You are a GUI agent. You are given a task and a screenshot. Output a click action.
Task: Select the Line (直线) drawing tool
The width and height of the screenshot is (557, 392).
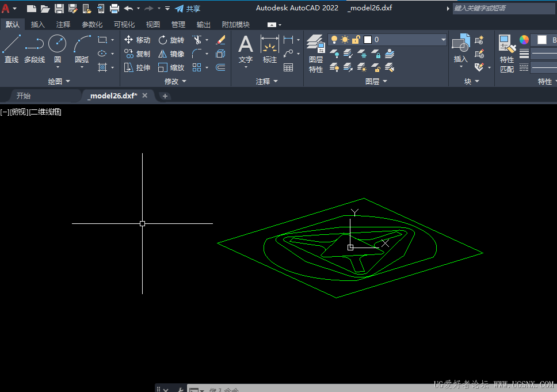tap(12, 49)
